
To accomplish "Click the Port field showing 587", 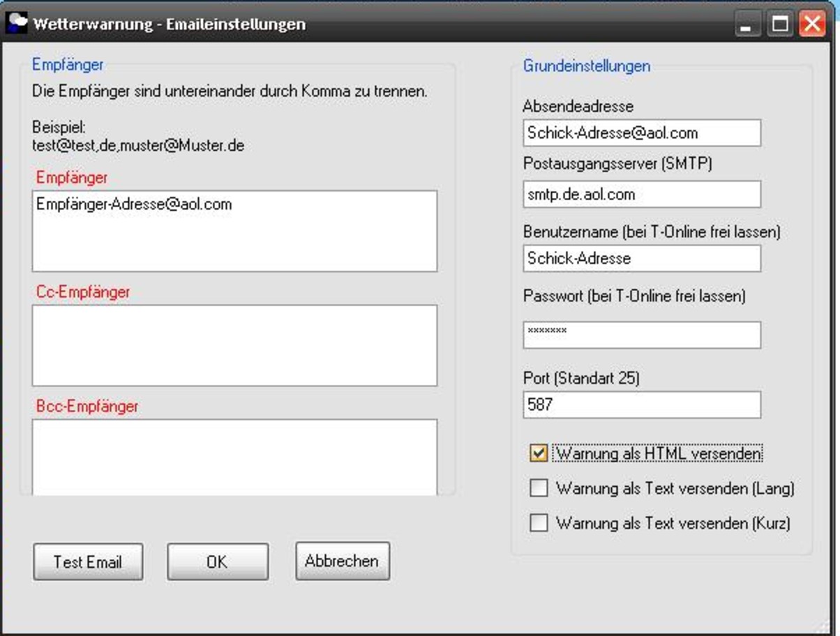I will pos(641,404).
